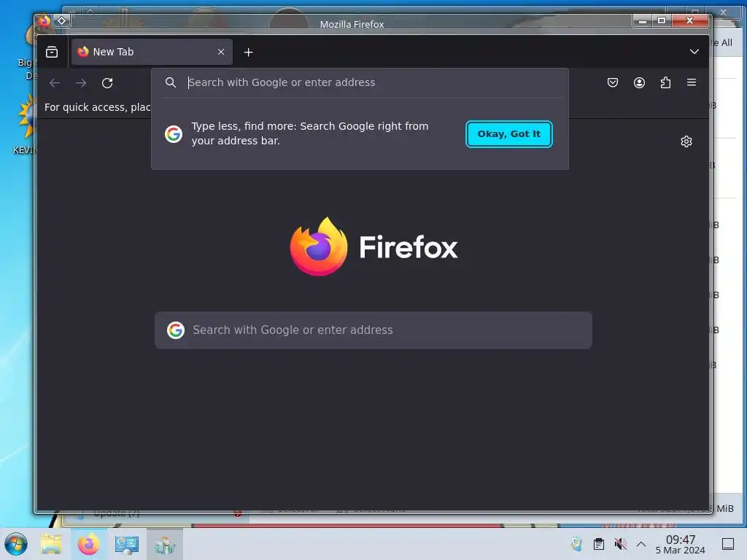Open the Start menu orb
747x560 pixels.
pos(16,544)
